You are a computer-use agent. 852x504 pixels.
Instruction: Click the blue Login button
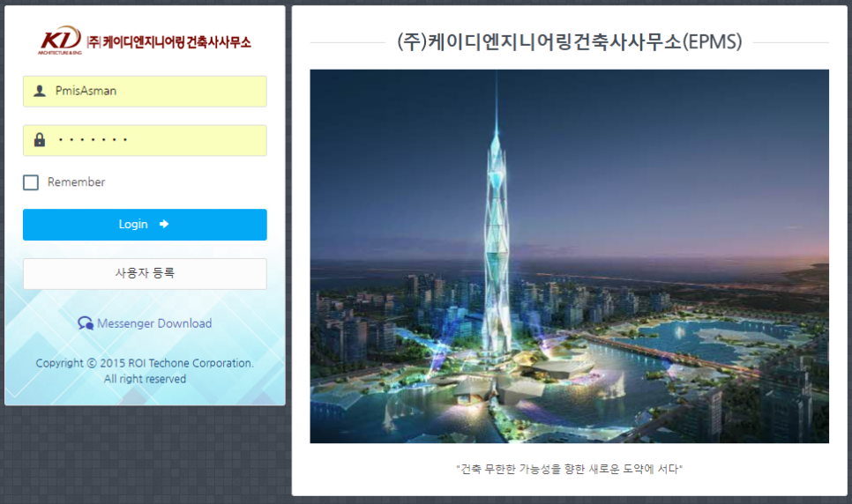[145, 225]
